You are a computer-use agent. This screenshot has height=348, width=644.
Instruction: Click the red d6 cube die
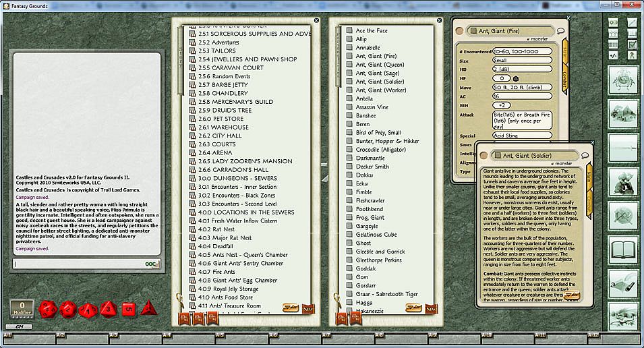(129, 309)
